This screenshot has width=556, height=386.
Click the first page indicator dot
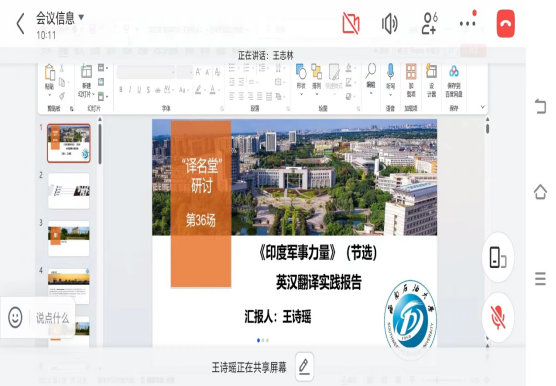(258, 340)
